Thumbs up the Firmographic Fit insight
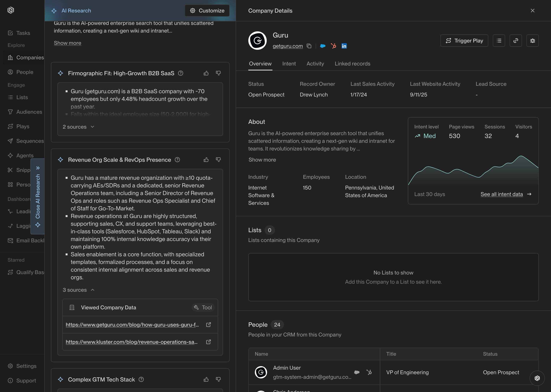The image size is (551, 392). click(x=206, y=73)
